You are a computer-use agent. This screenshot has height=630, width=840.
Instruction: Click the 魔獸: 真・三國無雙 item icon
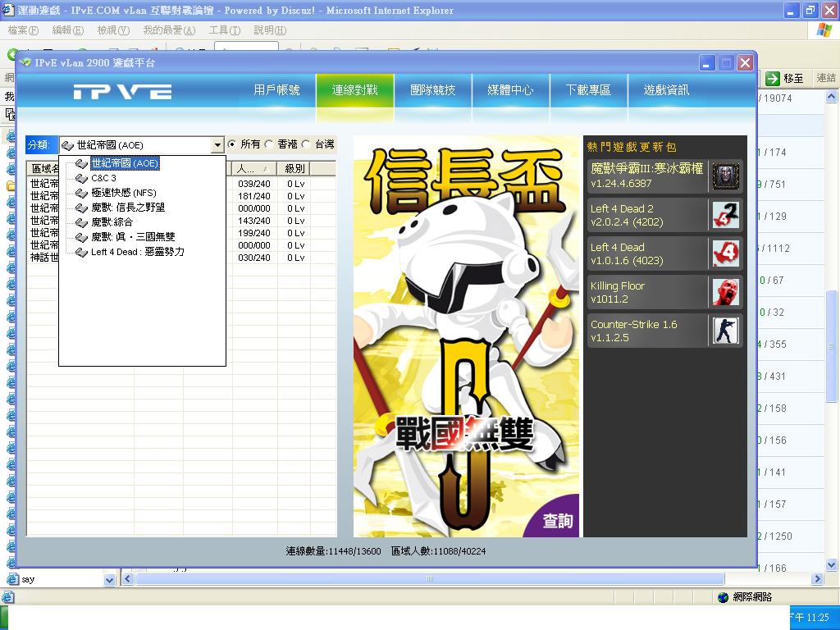point(81,237)
